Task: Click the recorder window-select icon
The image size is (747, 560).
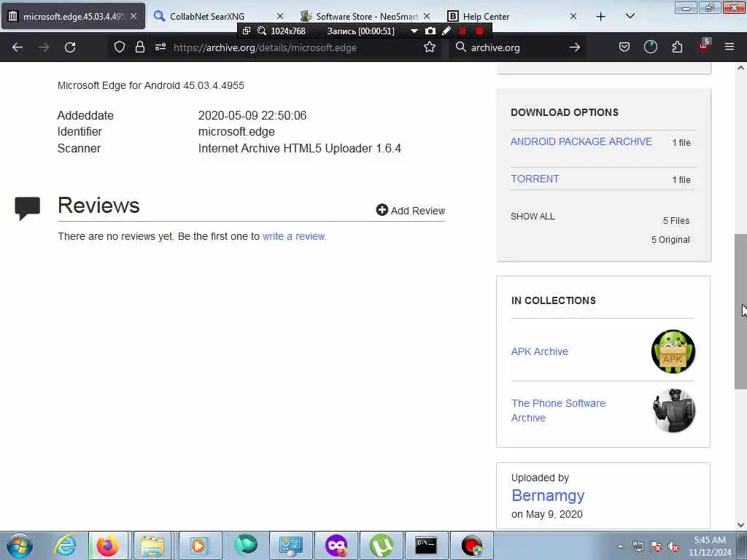Action: [x=247, y=31]
